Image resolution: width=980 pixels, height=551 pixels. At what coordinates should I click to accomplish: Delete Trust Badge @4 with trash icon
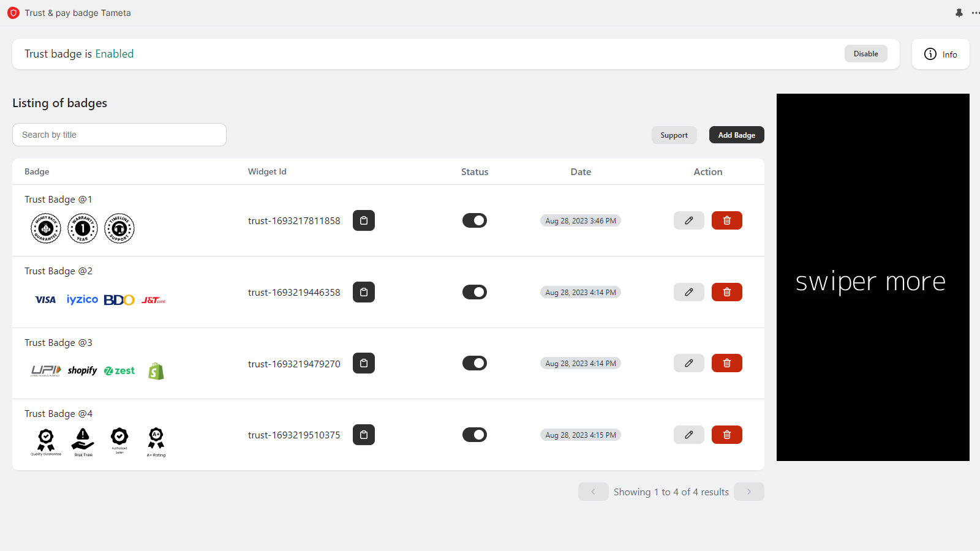pyautogui.click(x=726, y=435)
